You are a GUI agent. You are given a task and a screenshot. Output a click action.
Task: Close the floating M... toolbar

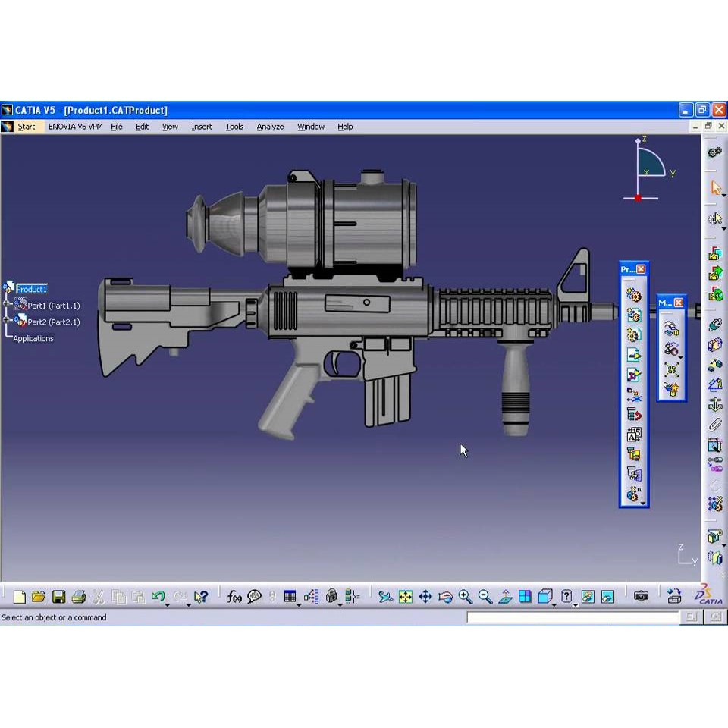tap(679, 303)
